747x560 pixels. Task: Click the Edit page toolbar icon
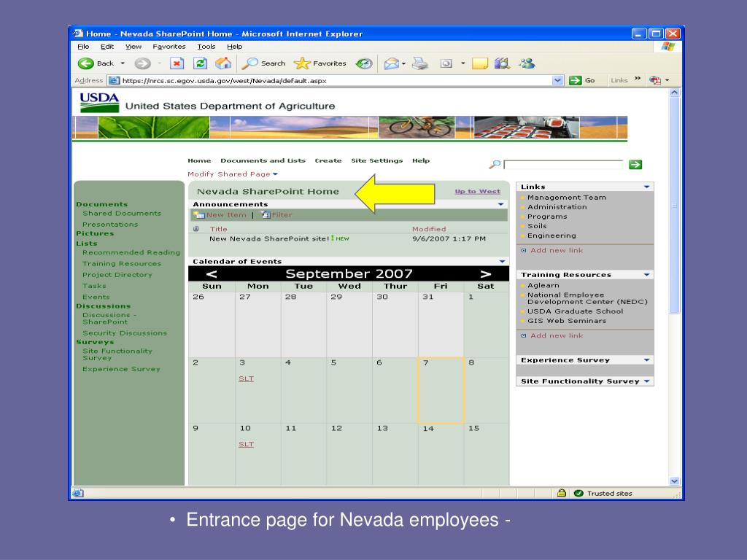[446, 63]
